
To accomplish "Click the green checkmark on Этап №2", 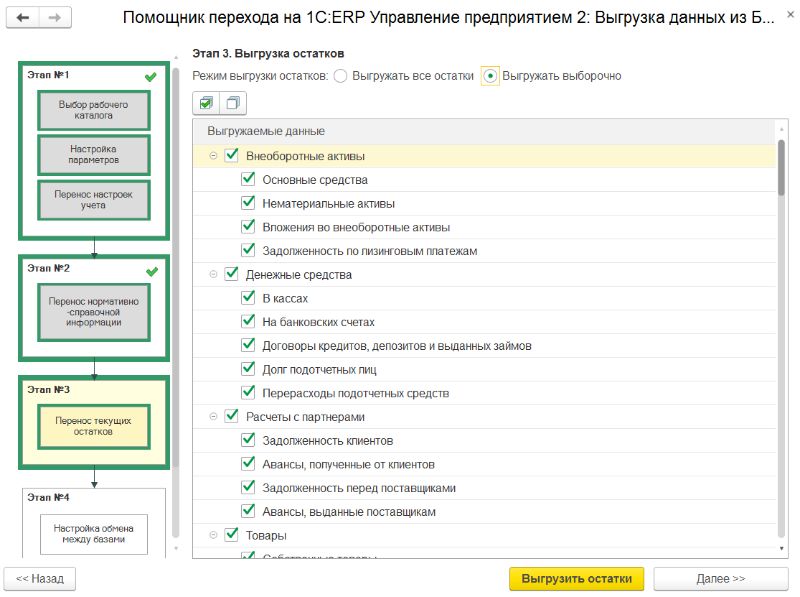I will [152, 271].
